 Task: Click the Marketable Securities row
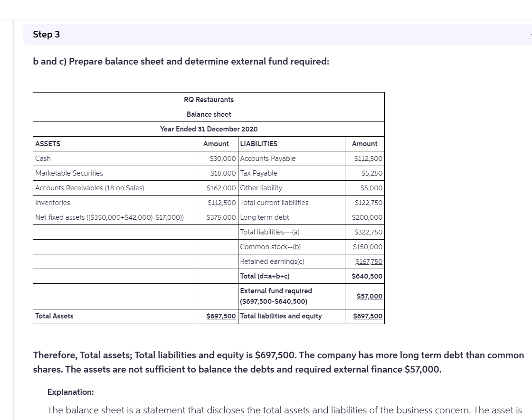69,173
